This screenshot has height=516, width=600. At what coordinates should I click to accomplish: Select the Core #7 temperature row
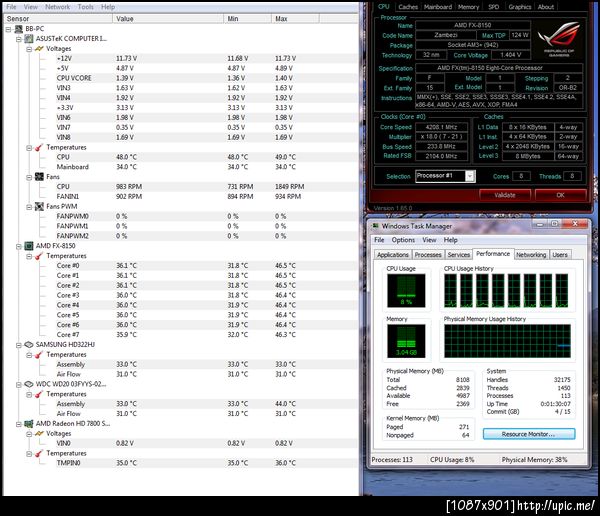[207, 335]
